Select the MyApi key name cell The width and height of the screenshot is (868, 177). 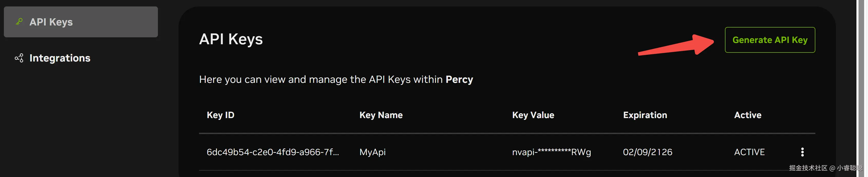pyautogui.click(x=372, y=152)
